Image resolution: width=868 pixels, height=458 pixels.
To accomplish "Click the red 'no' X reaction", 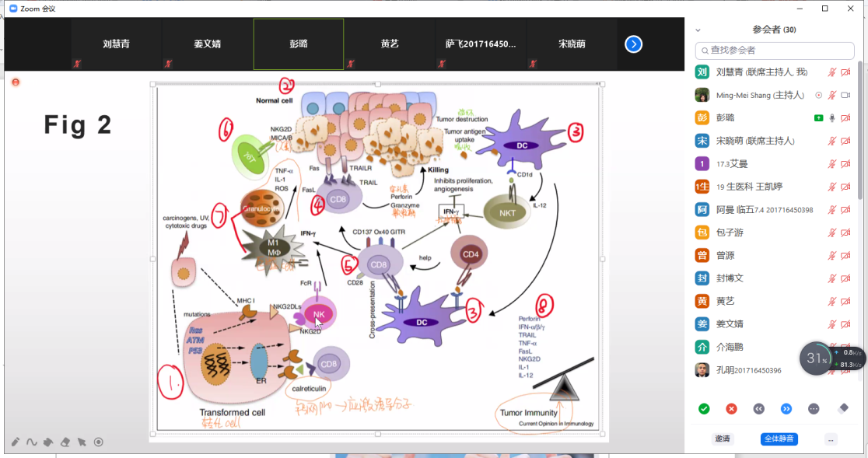I will click(731, 409).
